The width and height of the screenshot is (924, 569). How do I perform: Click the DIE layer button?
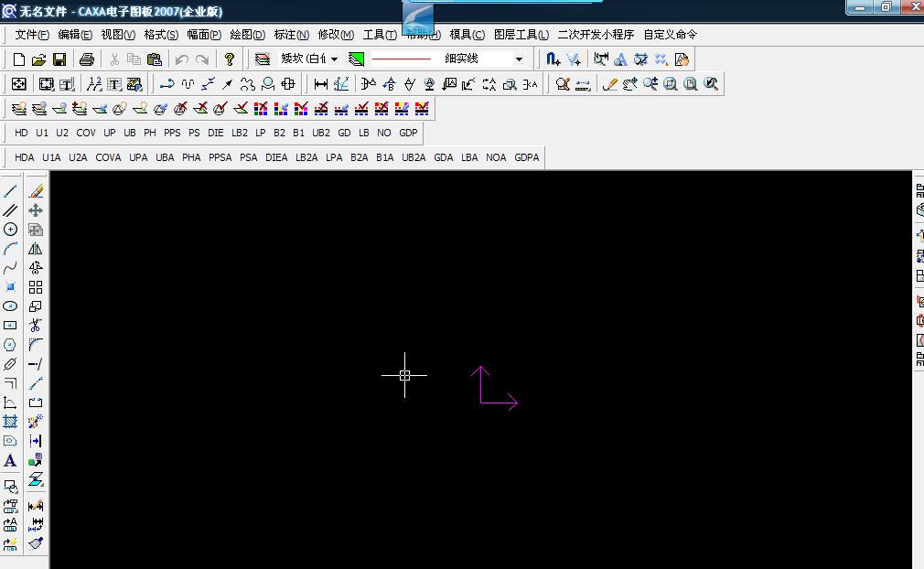click(x=216, y=134)
